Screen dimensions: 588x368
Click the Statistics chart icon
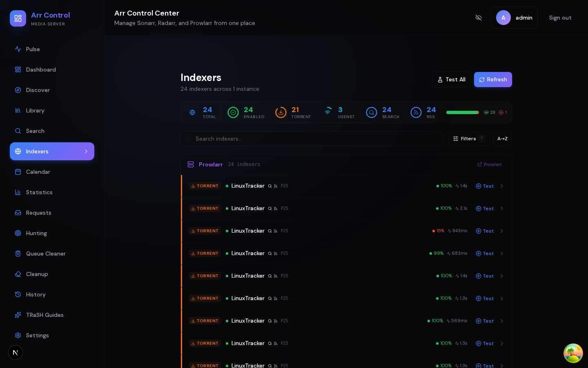[18, 192]
